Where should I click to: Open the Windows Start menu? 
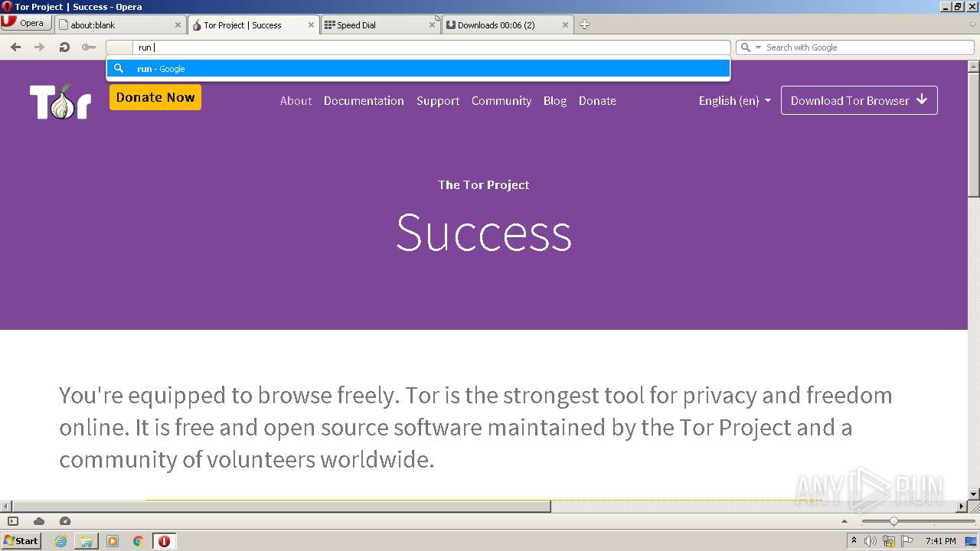[x=21, y=540]
